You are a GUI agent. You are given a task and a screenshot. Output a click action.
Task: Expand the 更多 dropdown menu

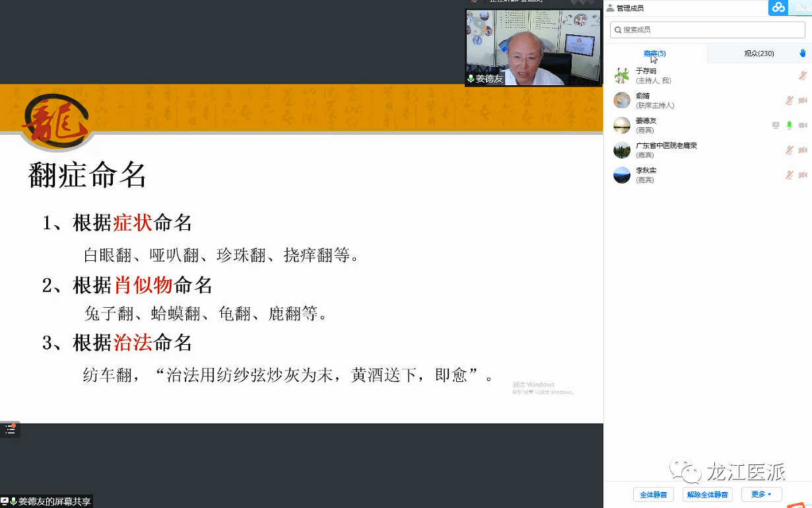(761, 494)
